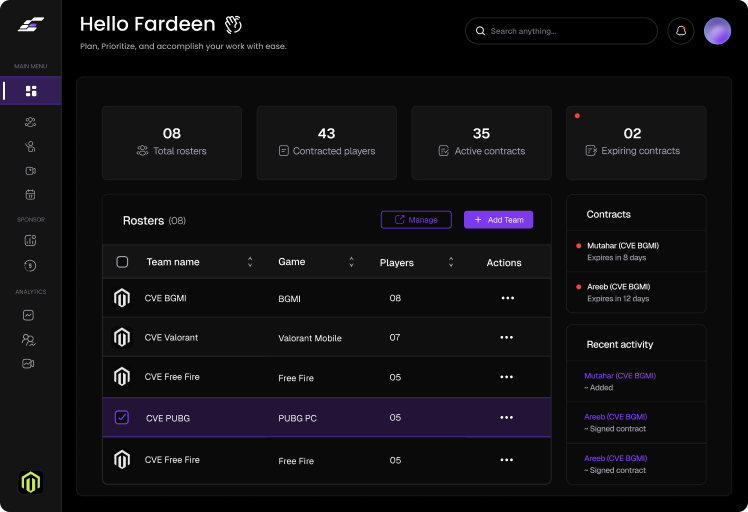Screen dimensions: 748x512
Task: Click the Expiring contracts card
Action: pos(636,143)
